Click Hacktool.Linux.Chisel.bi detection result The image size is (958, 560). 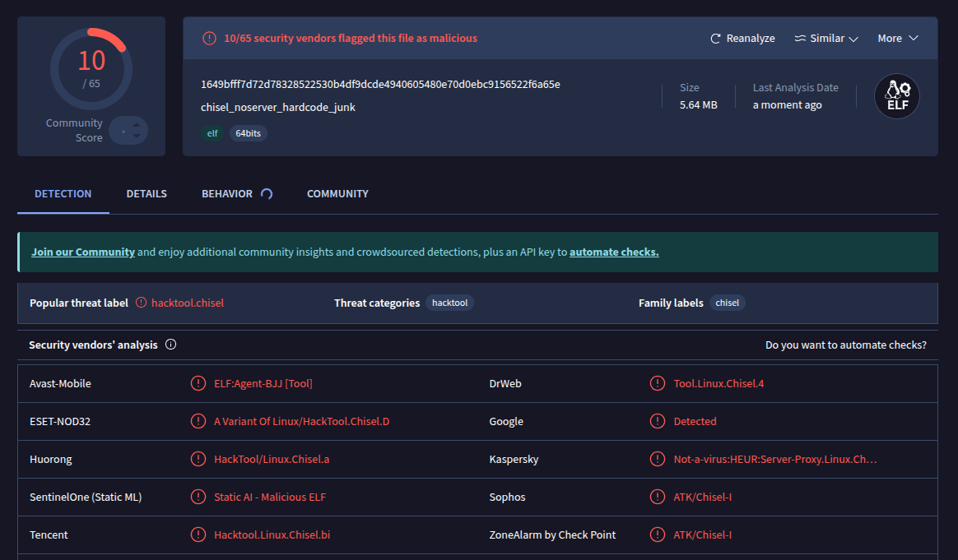click(x=272, y=535)
